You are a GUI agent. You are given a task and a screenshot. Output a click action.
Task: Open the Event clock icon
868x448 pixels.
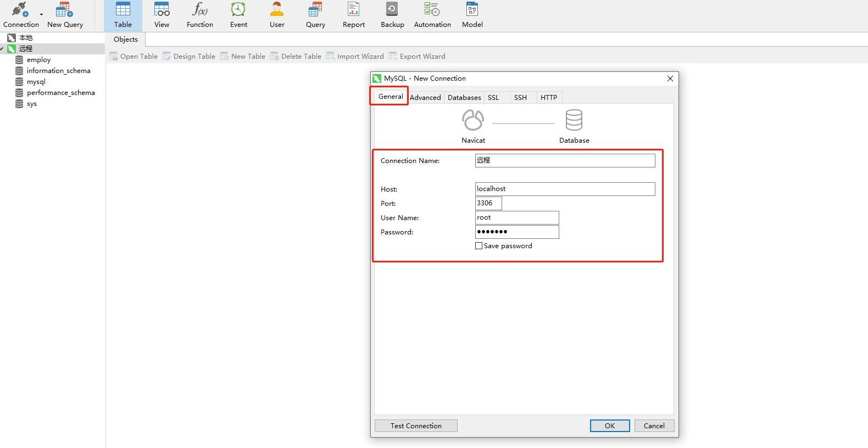point(238,15)
